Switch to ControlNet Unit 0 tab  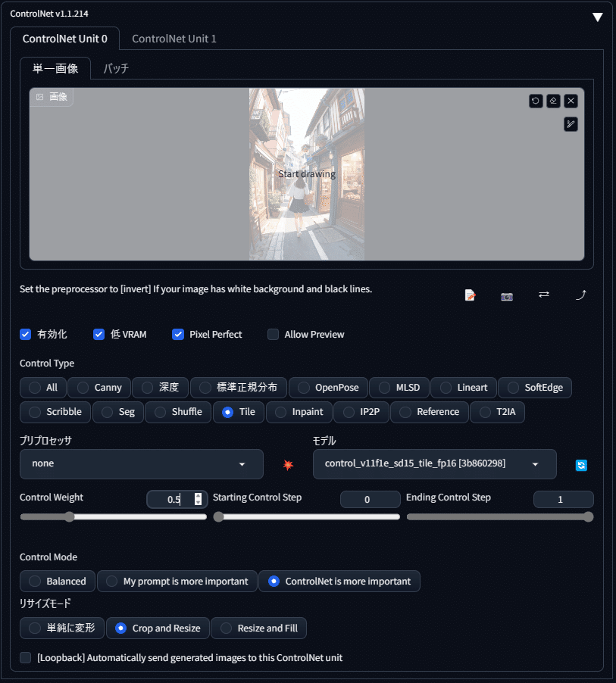[64, 39]
